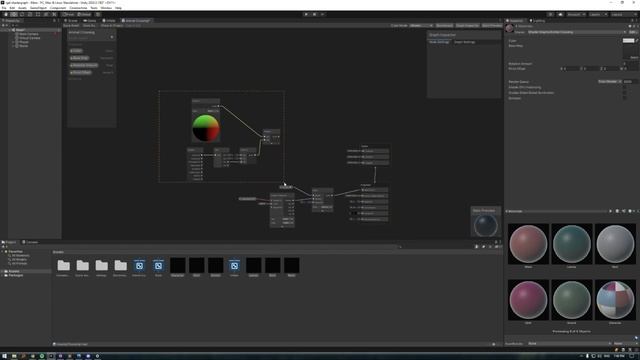Toggle Pivot handle position mode
This screenshot has width=640, height=360.
69,14
